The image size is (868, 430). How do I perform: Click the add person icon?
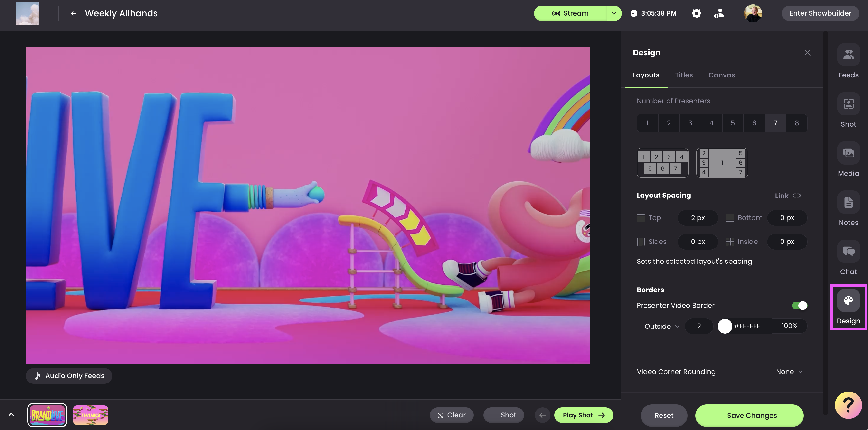pos(718,13)
